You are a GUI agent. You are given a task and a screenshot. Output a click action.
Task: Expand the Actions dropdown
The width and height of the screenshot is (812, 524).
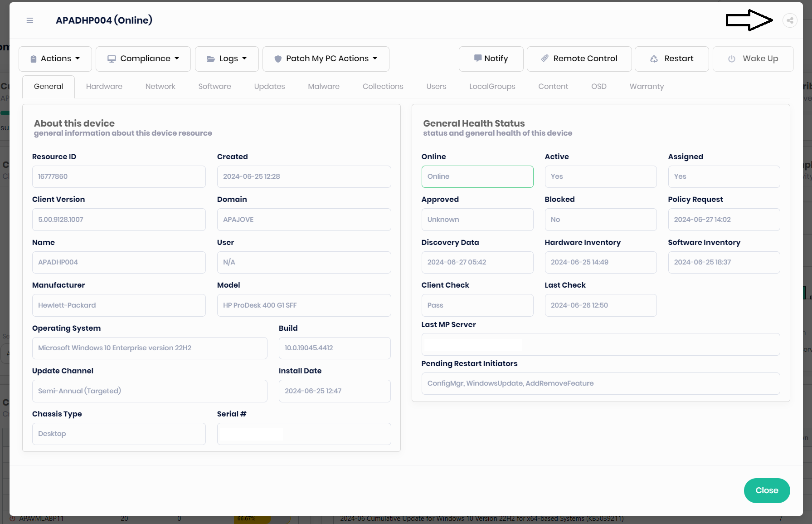click(x=55, y=59)
